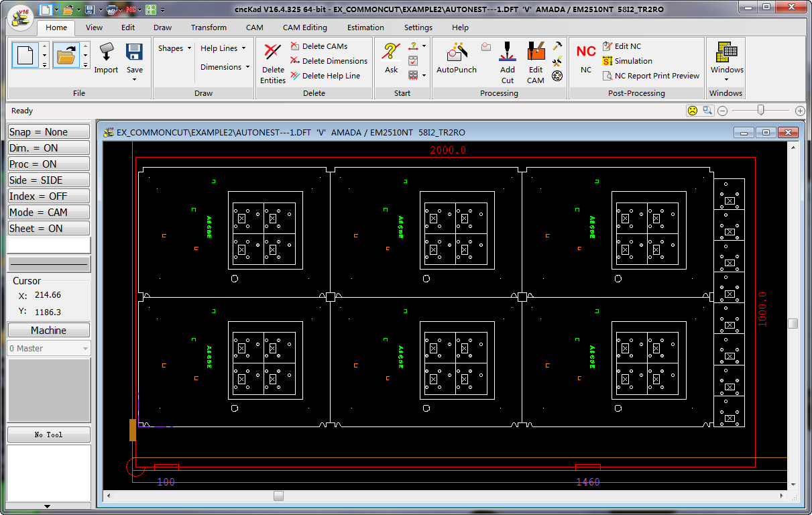Viewport: 812px width, 515px height.
Task: Expand the Dimensions dropdown
Action: tap(225, 67)
